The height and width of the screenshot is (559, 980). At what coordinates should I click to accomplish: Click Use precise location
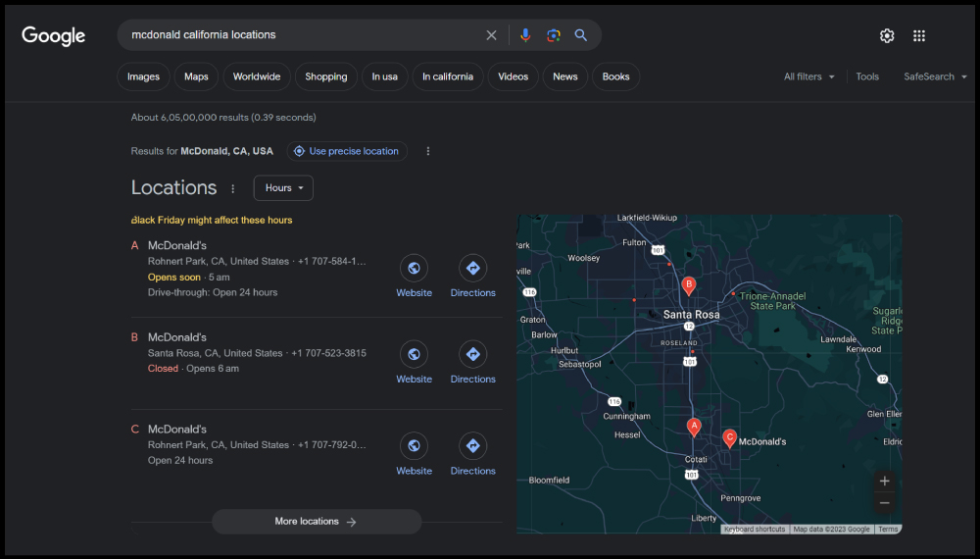pos(347,151)
